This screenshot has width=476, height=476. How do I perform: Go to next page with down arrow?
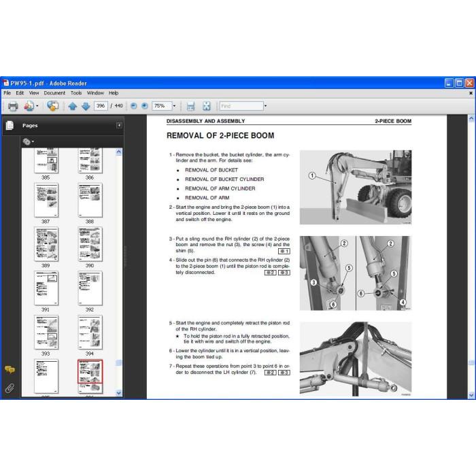tap(86, 106)
